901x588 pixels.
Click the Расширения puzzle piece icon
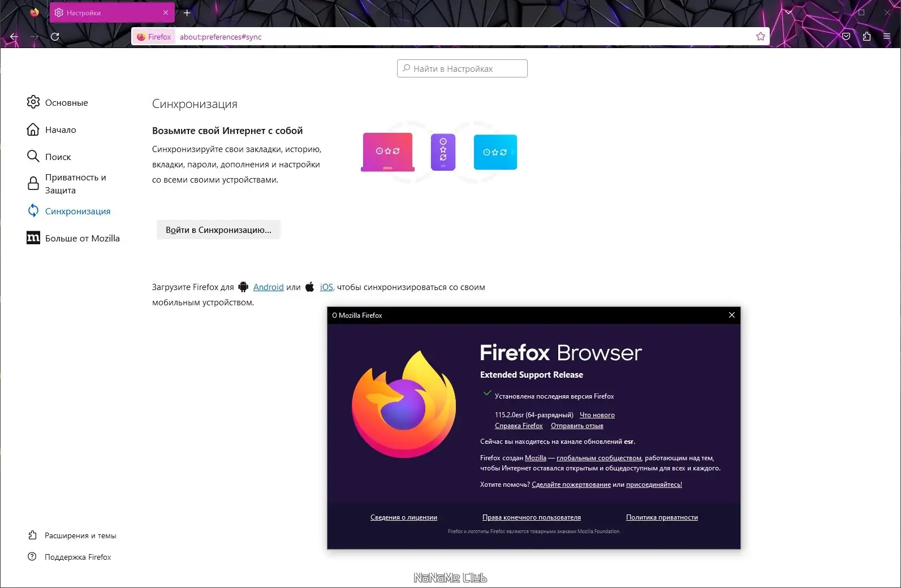tap(32, 535)
